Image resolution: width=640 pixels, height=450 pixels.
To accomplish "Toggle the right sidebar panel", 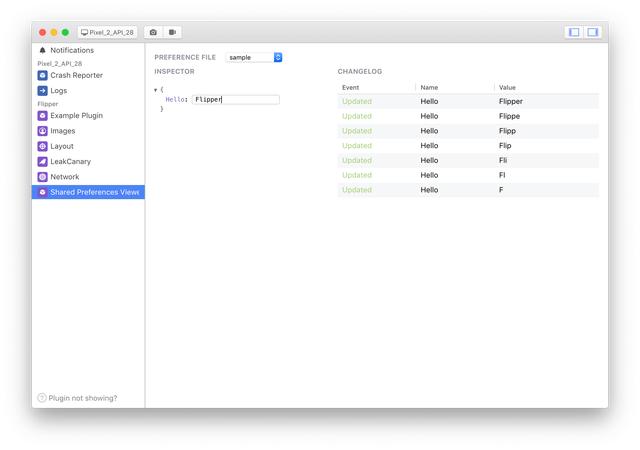I will click(x=592, y=32).
